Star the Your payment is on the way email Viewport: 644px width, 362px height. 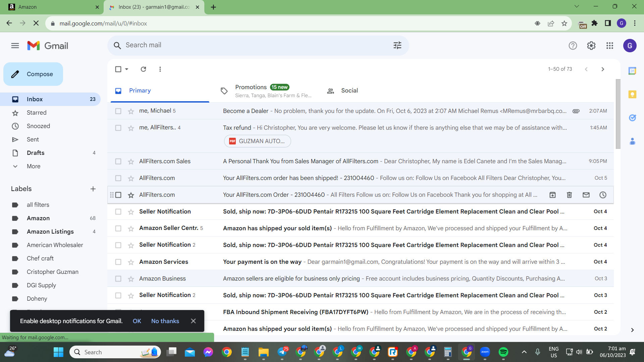click(x=131, y=262)
